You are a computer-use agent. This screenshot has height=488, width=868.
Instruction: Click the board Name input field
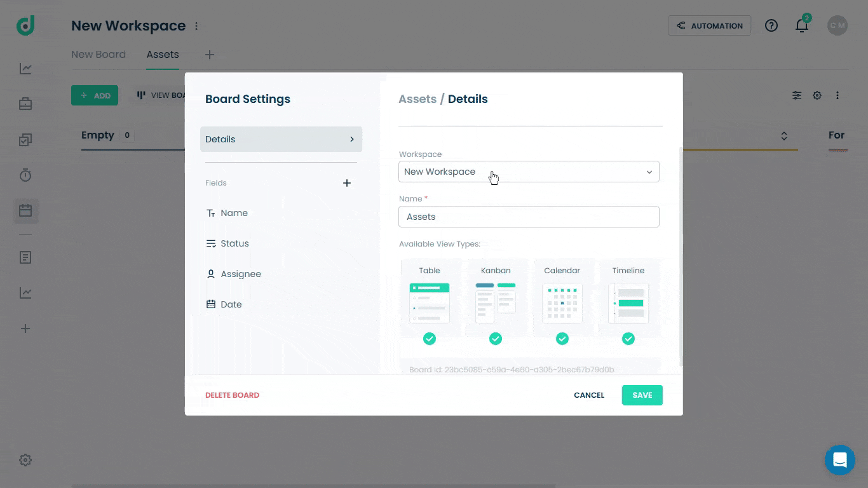[x=529, y=217]
